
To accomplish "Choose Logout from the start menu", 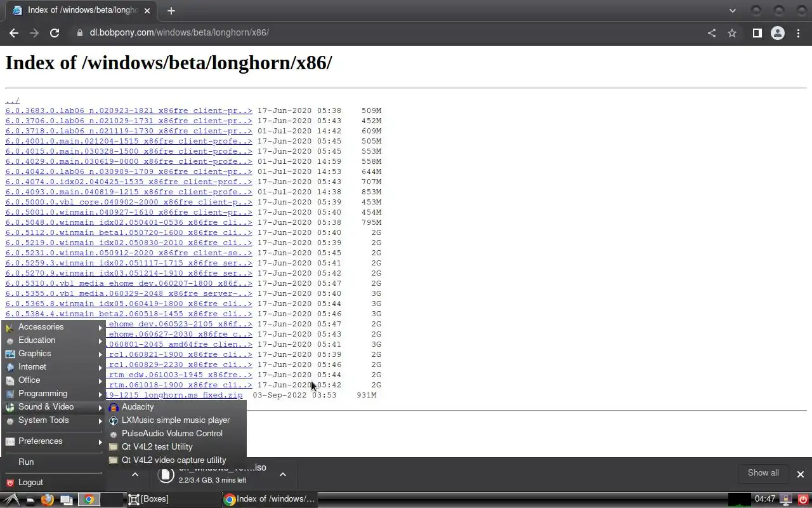I will tap(53, 483).
